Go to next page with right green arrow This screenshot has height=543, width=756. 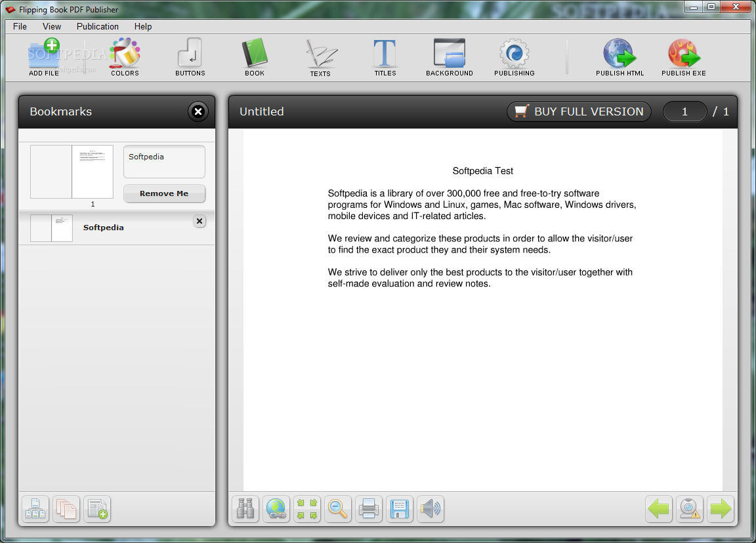coord(721,509)
